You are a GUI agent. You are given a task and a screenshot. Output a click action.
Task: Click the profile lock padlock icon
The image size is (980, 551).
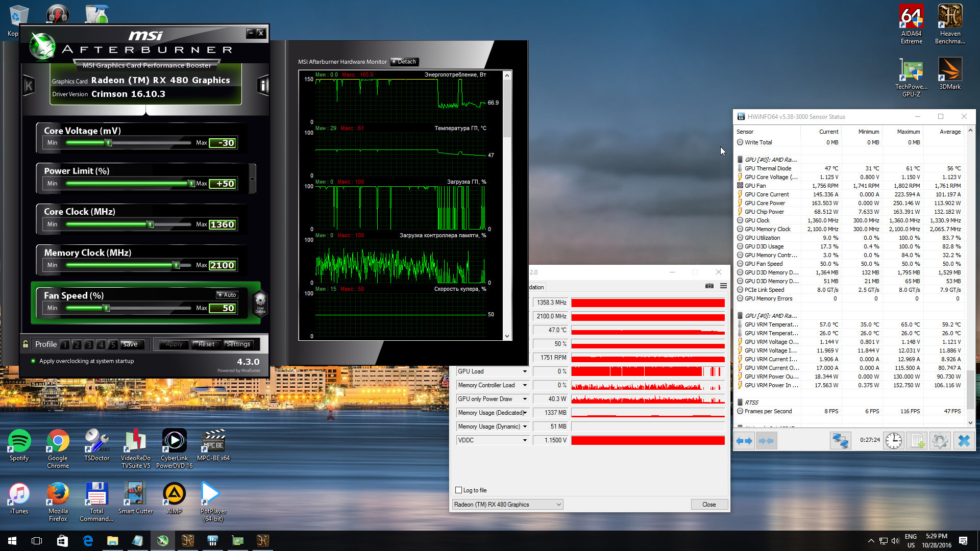(x=26, y=344)
